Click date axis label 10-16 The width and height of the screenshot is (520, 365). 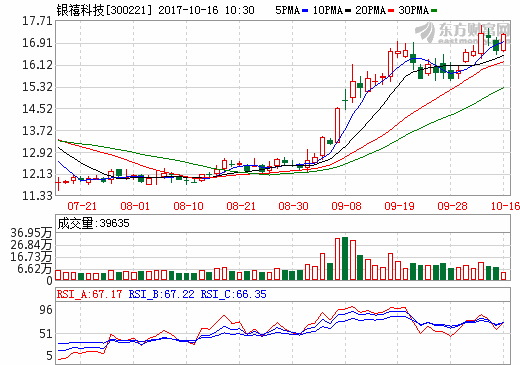click(x=505, y=206)
